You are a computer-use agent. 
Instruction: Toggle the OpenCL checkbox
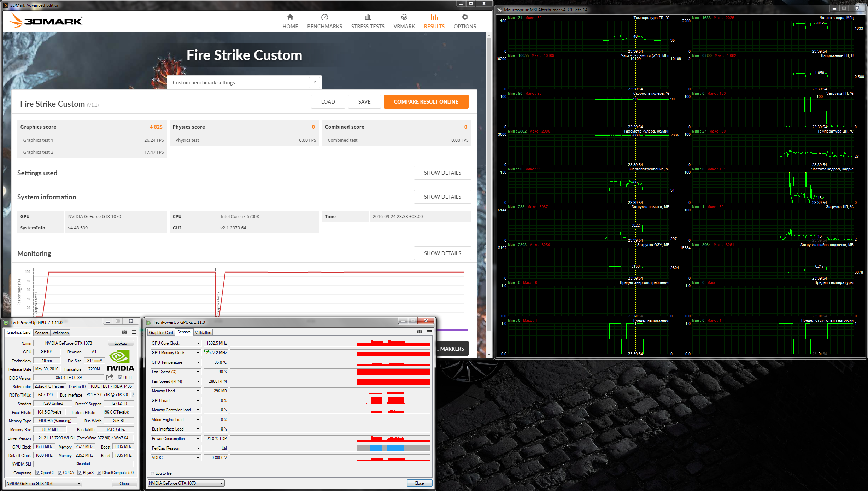(x=37, y=472)
